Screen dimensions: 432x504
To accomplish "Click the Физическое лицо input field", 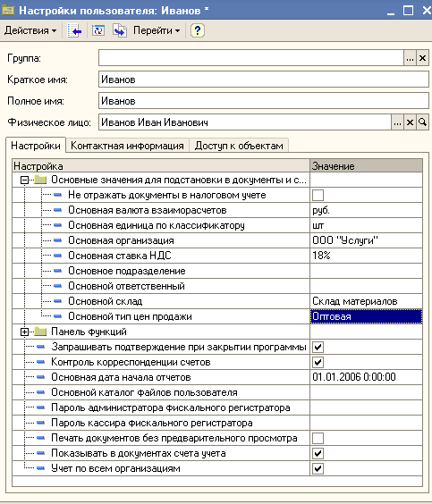I will pos(245,122).
